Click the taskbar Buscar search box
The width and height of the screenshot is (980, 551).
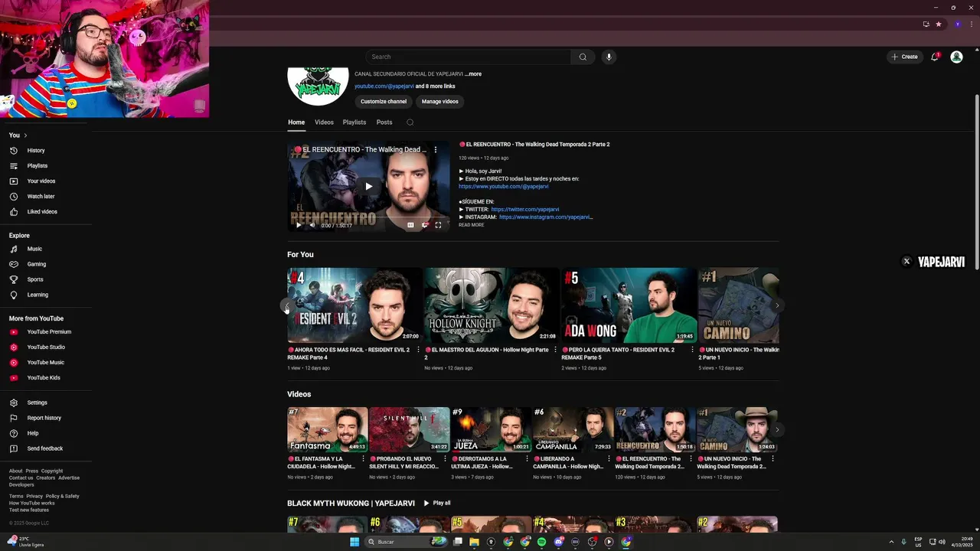407,542
